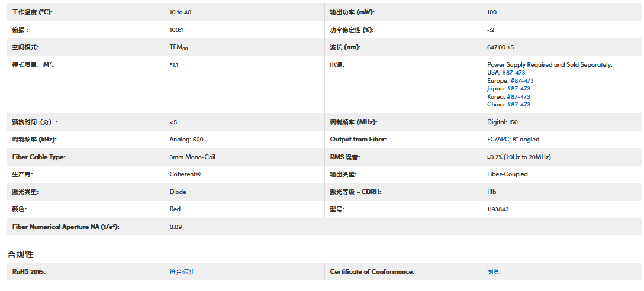Open the Japan power supply #87-473 link

pos(519,89)
